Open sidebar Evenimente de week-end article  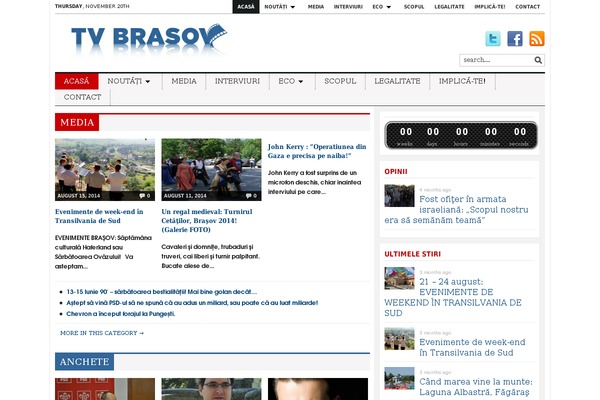[x=472, y=347]
